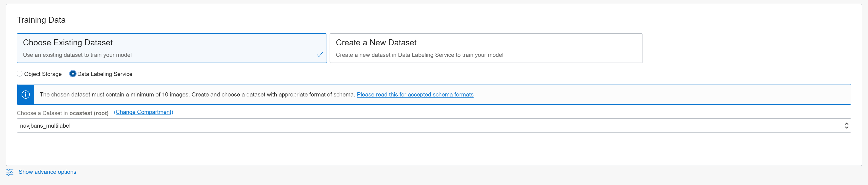
Task: Expand Show advance options
Action: (48, 172)
